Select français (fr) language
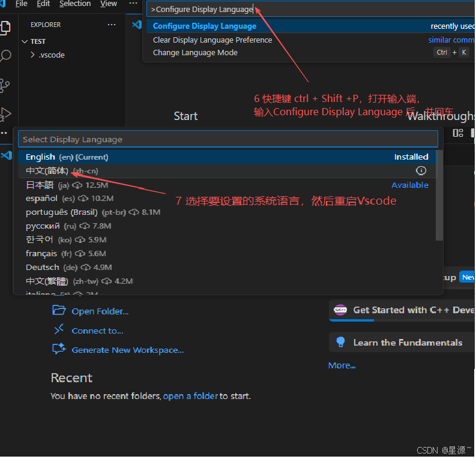The height and width of the screenshot is (459, 476). [227, 254]
